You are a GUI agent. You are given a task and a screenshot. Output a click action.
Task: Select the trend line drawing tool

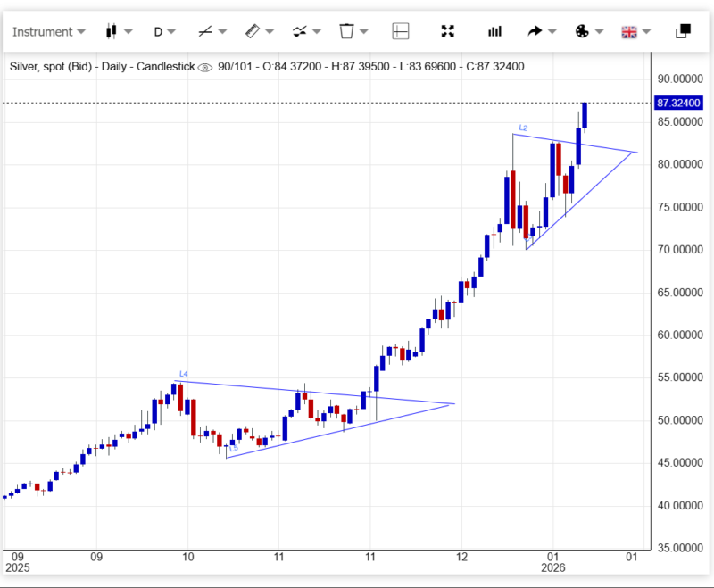[205, 31]
